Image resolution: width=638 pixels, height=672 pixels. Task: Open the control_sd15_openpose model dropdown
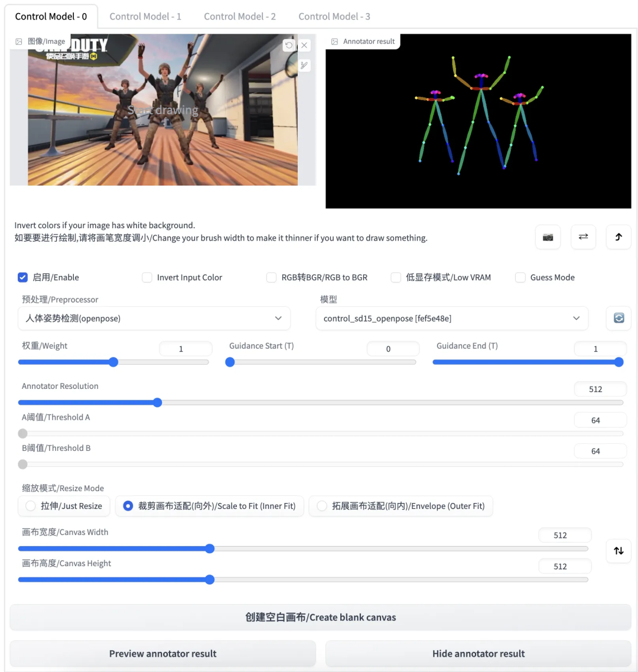coord(451,318)
